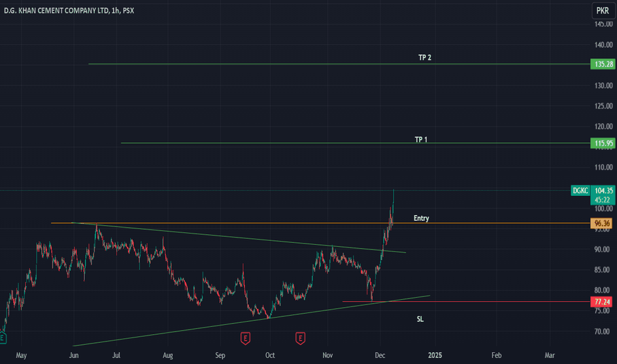Open the PKR currency selector
Screen dimensions: 617x364
(x=602, y=11)
